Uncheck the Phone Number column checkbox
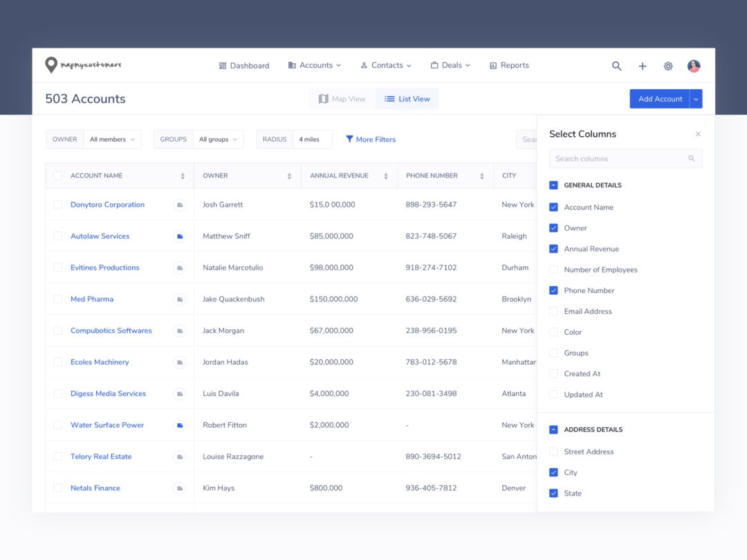Image resolution: width=747 pixels, height=560 pixels. (x=553, y=290)
